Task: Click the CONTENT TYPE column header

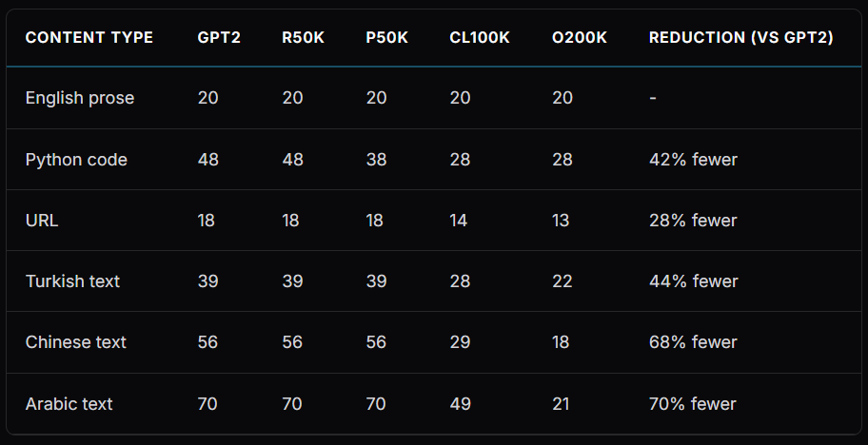Action: 89,38
